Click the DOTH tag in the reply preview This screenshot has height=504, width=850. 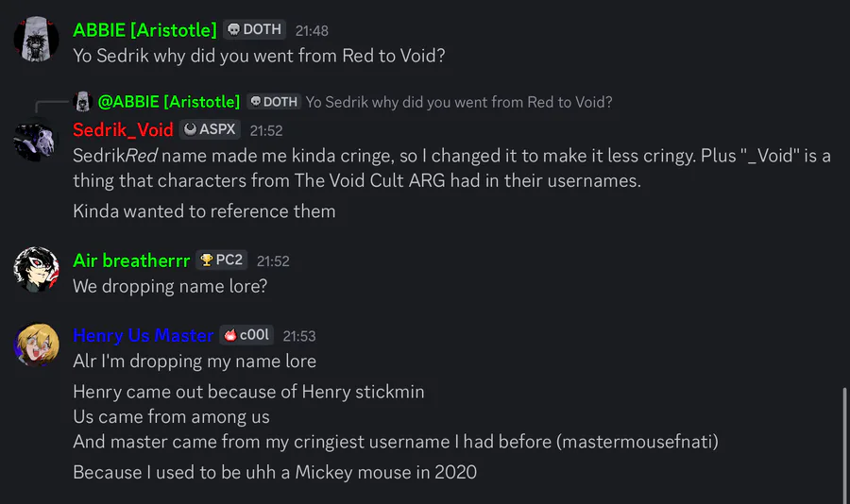[273, 102]
